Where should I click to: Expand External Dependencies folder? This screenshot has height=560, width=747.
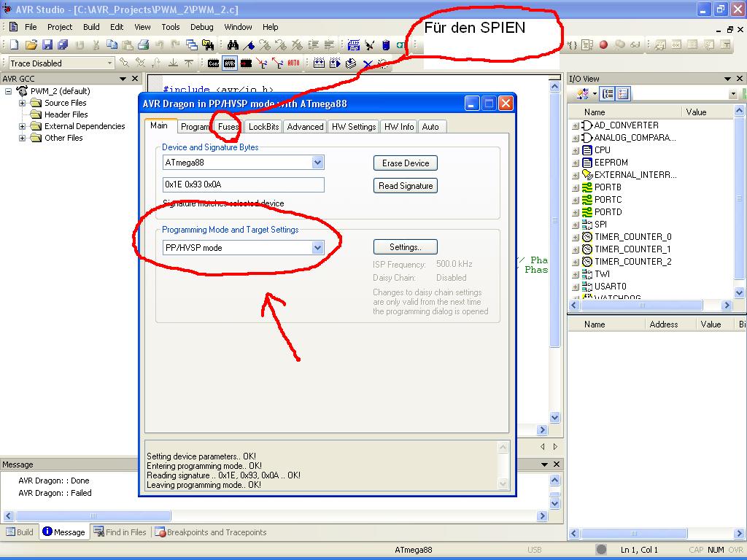[22, 126]
